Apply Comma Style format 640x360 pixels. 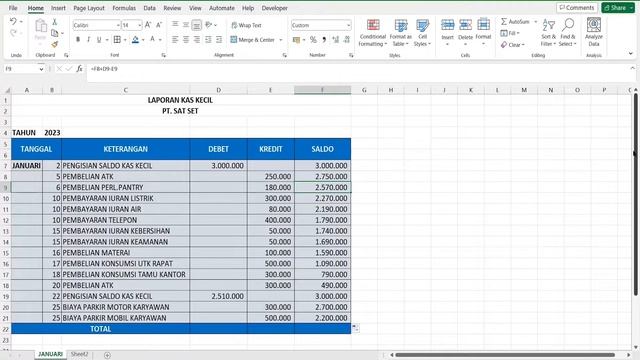pyautogui.click(x=324, y=40)
